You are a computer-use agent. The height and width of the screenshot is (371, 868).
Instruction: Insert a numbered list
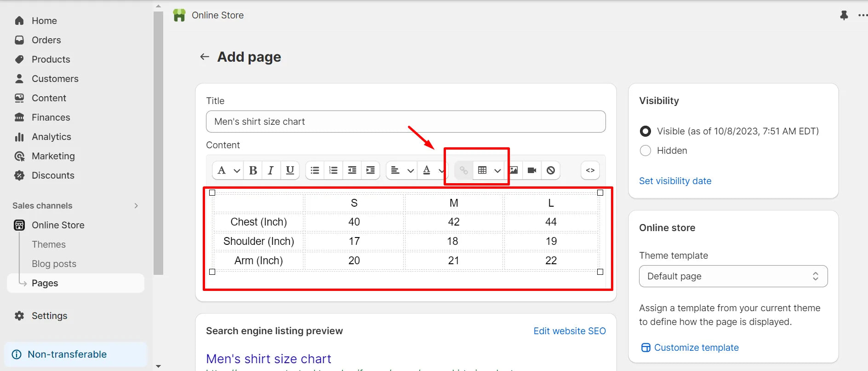pyautogui.click(x=333, y=170)
